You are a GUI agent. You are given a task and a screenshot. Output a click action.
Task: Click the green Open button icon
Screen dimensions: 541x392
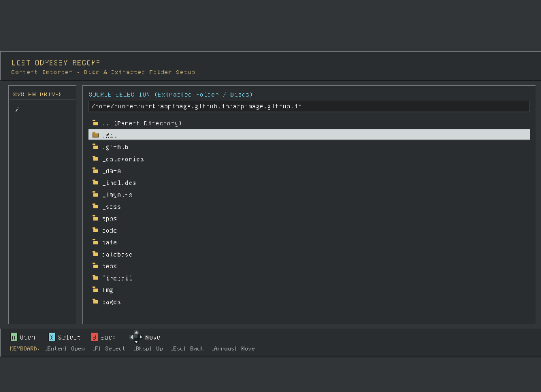[x=14, y=337]
